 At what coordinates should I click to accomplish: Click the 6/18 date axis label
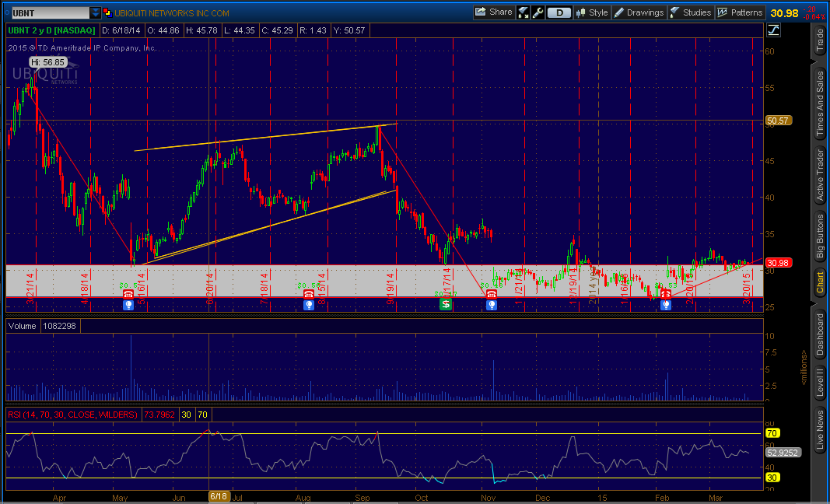click(219, 496)
